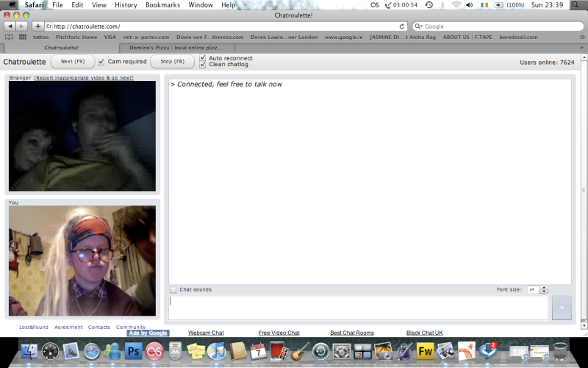Go back with Safari's back arrow
This screenshot has height=368, width=588.
(x=10, y=26)
